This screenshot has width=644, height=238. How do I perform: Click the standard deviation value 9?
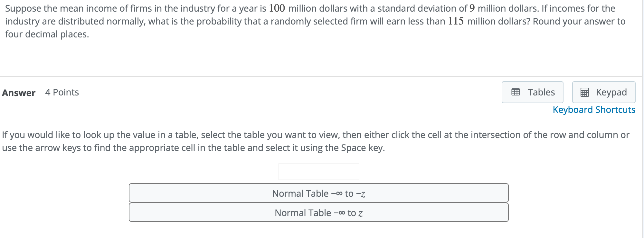click(472, 8)
